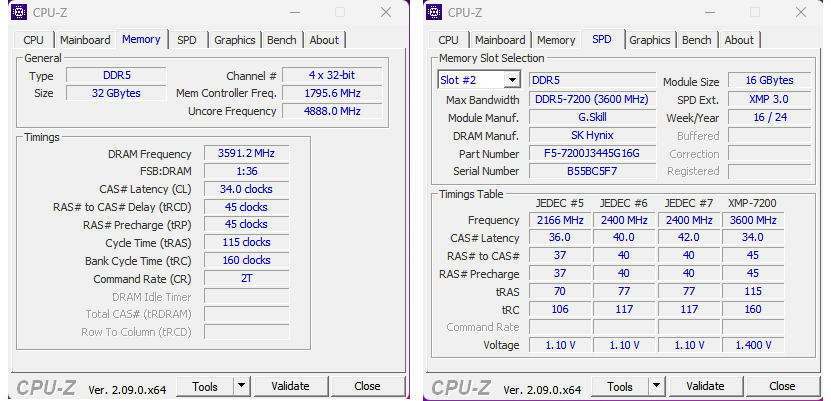Click the JEDEC #5 tRC cell 106
831x401 pixels.
[560, 309]
